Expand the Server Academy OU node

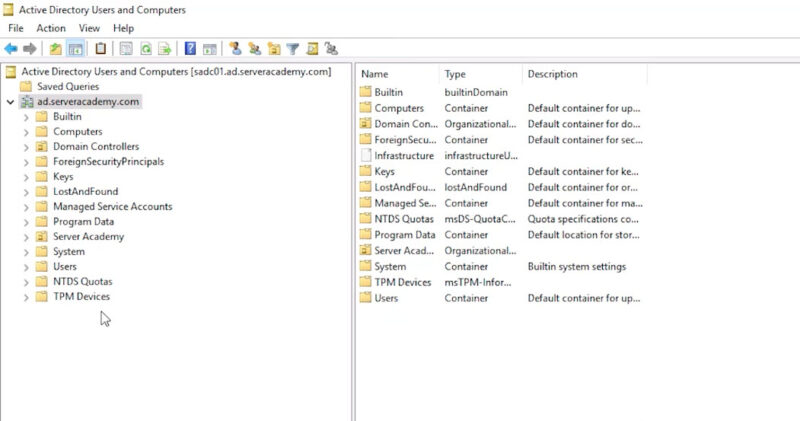(x=26, y=237)
